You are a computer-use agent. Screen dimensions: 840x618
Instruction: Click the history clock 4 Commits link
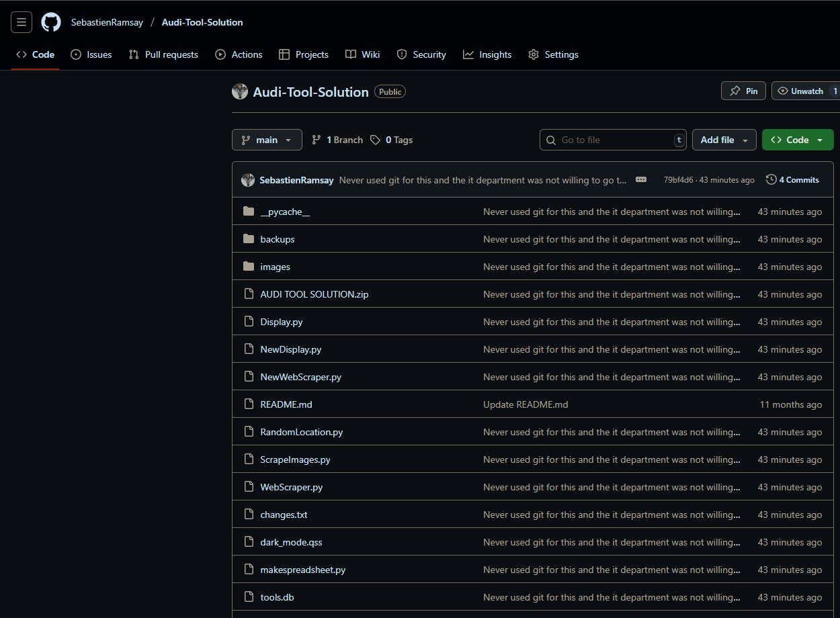tap(793, 179)
